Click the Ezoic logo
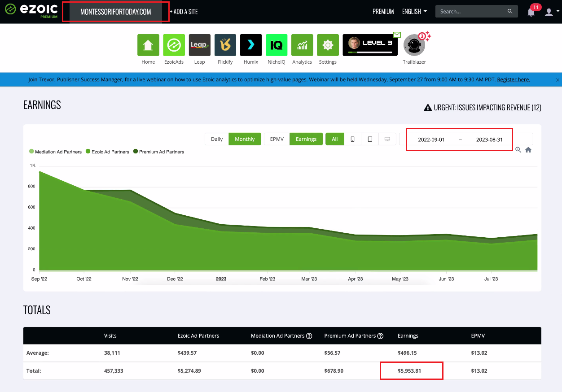The width and height of the screenshot is (562, 392). [x=32, y=11]
